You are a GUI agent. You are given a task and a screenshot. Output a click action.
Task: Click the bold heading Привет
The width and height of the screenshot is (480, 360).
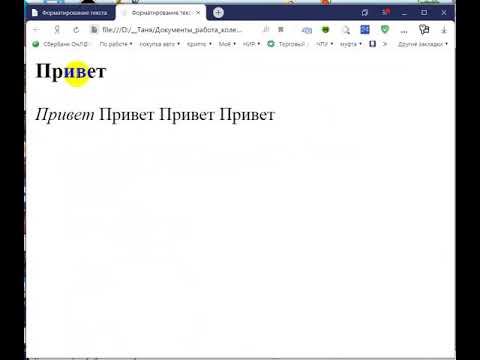click(x=71, y=71)
